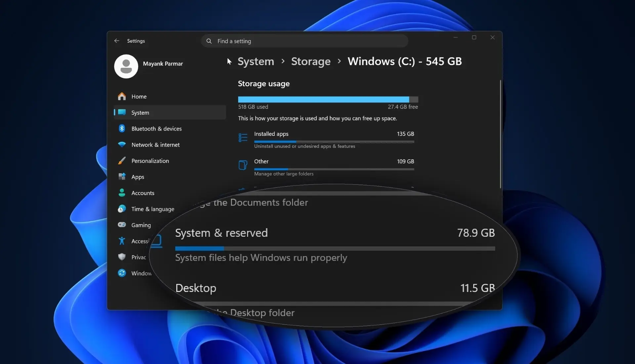635x364 pixels.
Task: Click the Other folder icon
Action: coord(243,165)
